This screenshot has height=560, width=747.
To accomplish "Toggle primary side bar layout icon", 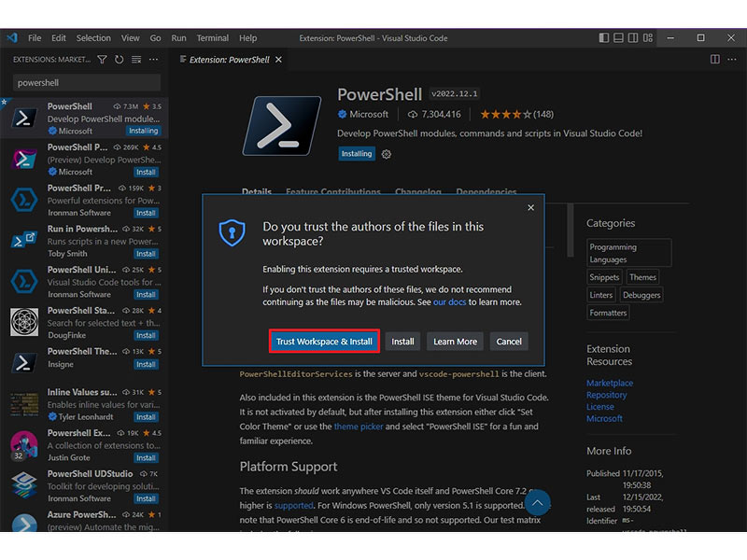I will point(603,37).
